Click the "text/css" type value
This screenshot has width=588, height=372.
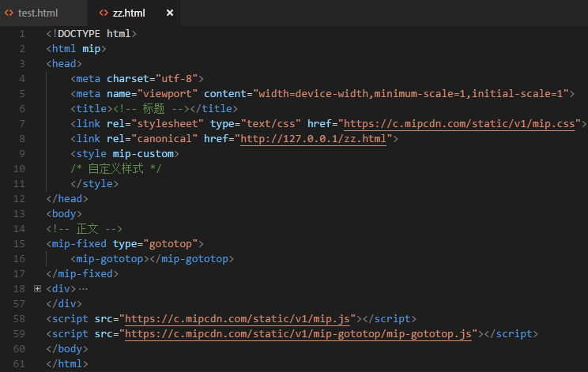(x=271, y=124)
